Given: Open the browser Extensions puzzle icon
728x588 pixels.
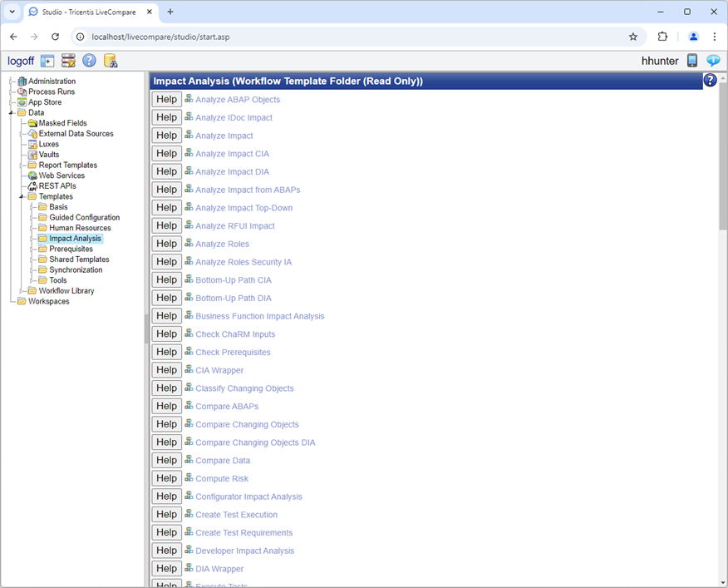Looking at the screenshot, I should 662,37.
